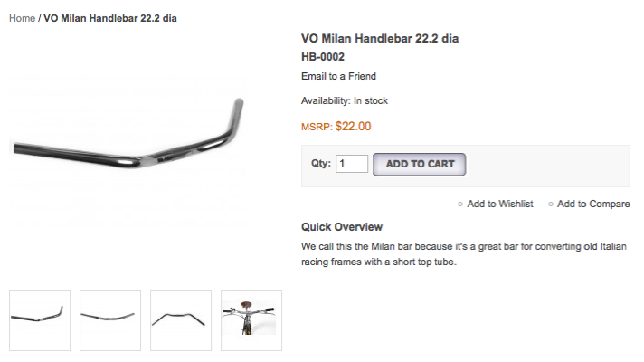Click the Quick Overview heading
This screenshot has height=362, width=644.
click(342, 227)
